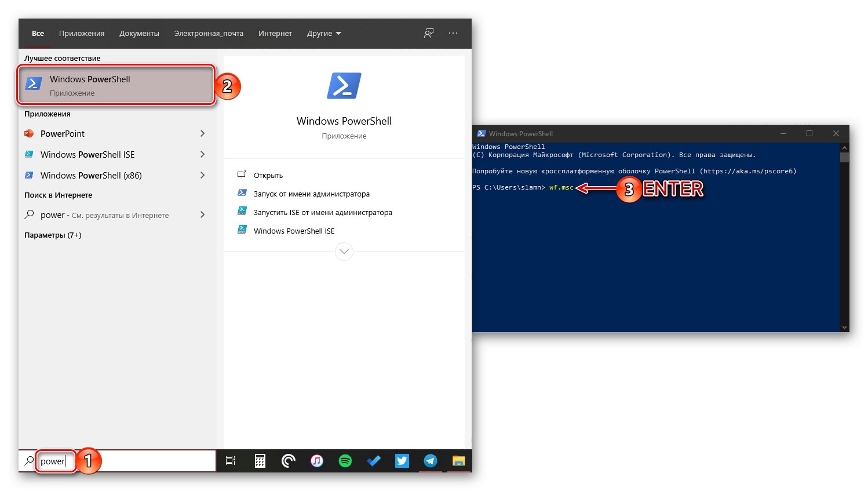Click Windows PowerShell (x86) list icon
This screenshot has width=868, height=491.
pyautogui.click(x=29, y=175)
